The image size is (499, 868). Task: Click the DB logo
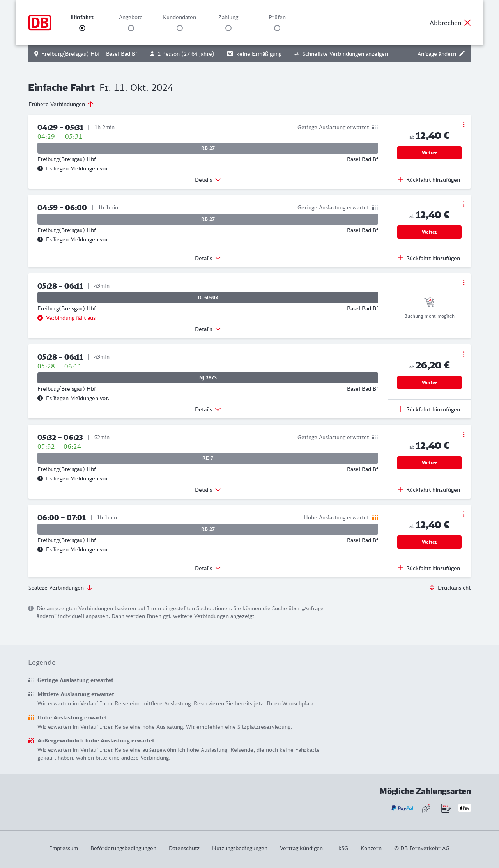coord(40,23)
